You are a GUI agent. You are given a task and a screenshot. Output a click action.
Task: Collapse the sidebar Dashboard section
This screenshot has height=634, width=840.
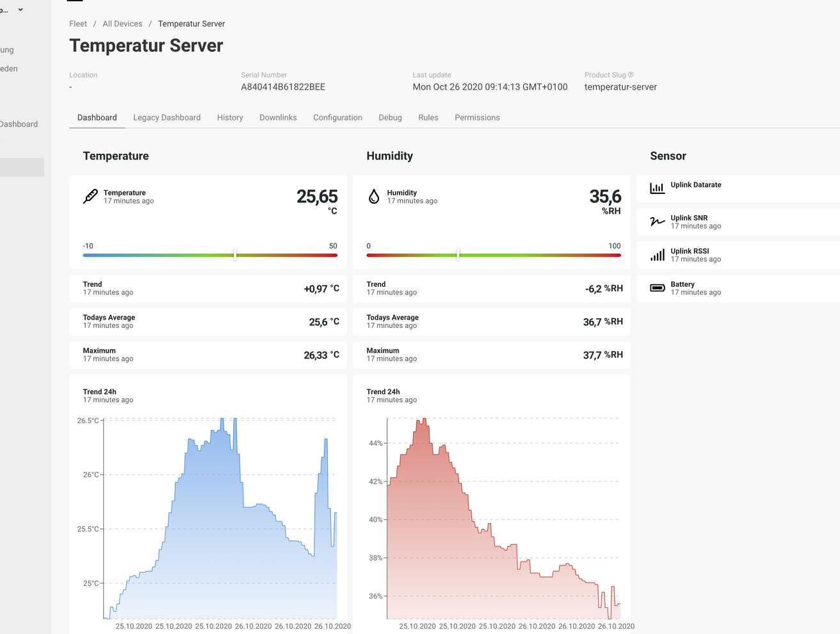point(19,124)
